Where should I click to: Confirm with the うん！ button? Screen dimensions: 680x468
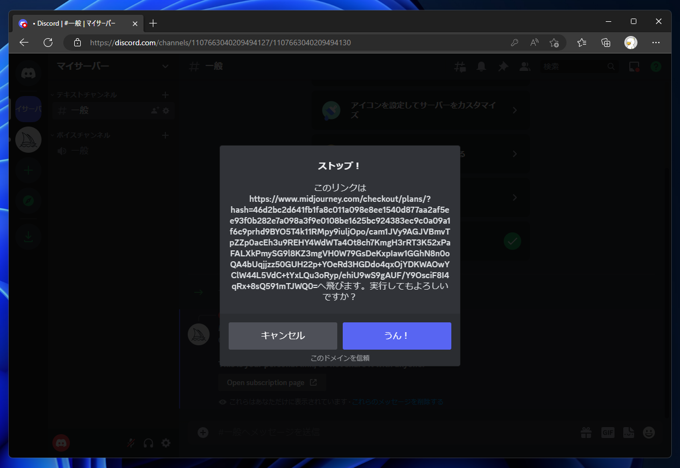397,336
